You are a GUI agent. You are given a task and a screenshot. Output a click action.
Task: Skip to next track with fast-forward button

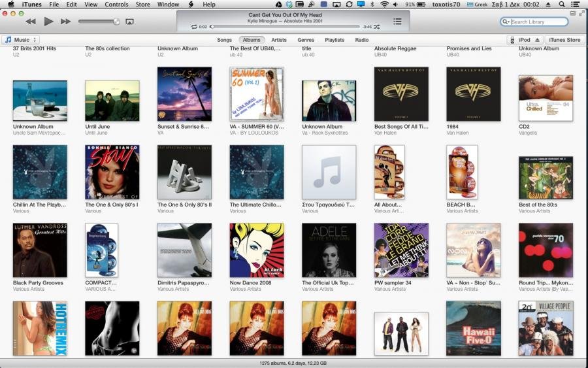[x=65, y=22]
